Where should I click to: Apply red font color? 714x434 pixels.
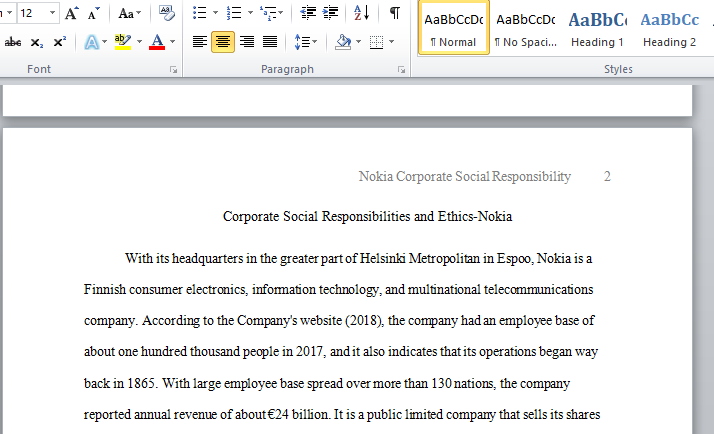coord(157,42)
